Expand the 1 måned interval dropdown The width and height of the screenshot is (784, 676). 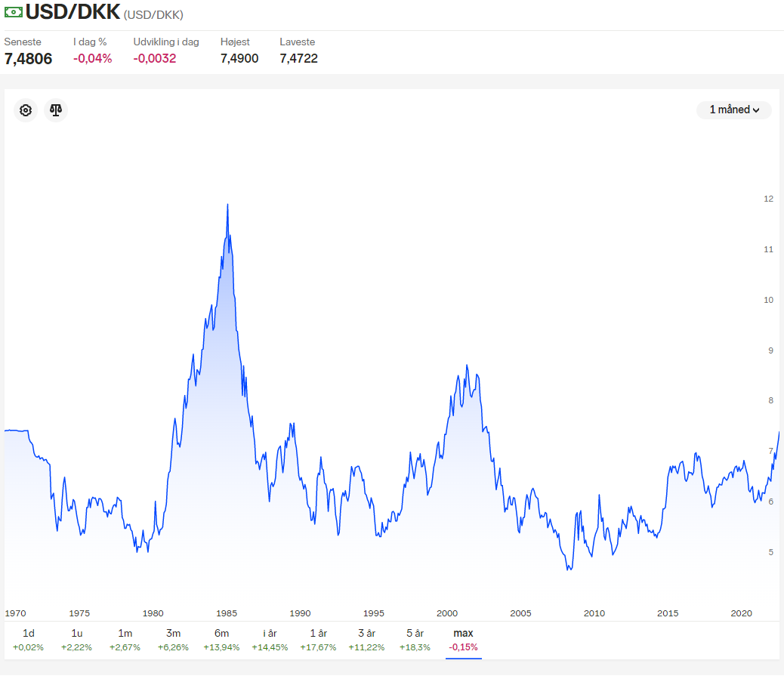[x=734, y=110]
